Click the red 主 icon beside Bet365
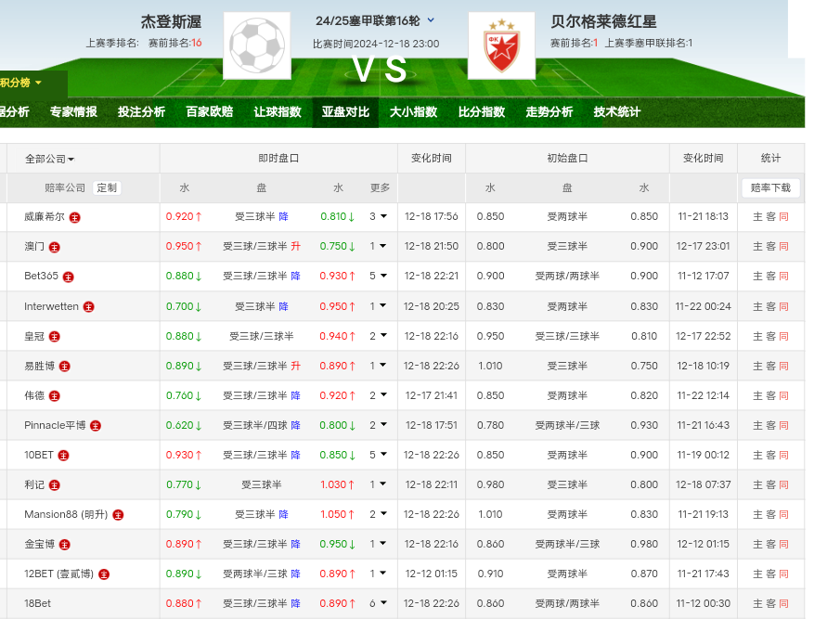The width and height of the screenshot is (840, 619). (68, 277)
